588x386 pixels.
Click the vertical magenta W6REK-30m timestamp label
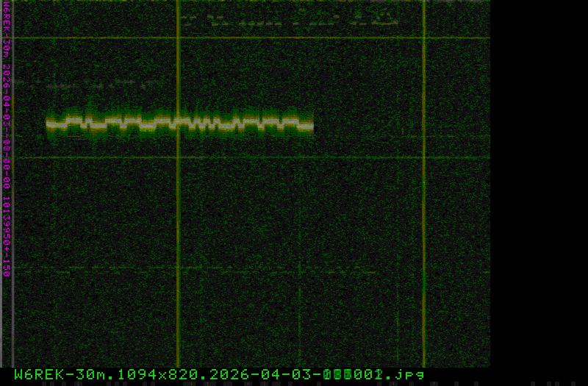(x=7, y=139)
